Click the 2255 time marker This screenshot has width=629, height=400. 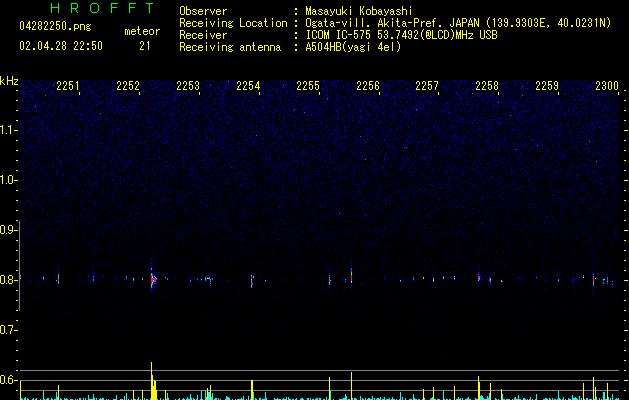click(308, 85)
